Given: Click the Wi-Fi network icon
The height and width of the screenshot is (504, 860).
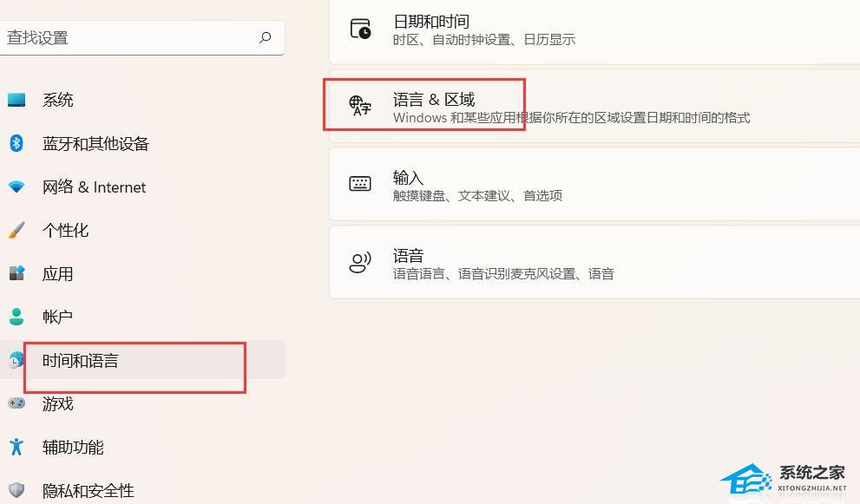Looking at the screenshot, I should tap(16, 187).
